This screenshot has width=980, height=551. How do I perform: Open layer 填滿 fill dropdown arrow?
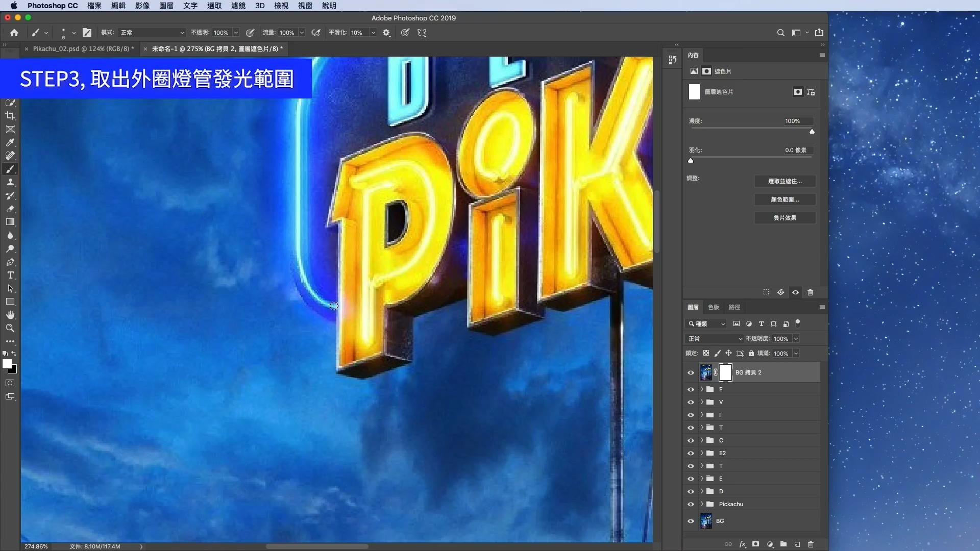click(795, 354)
